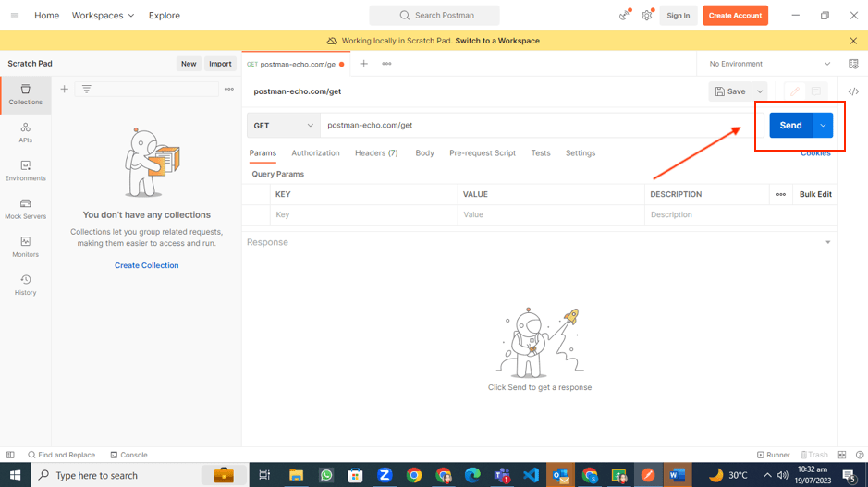Open the No Environment dropdown
Viewport: 868px width, 487px height.
coord(769,64)
